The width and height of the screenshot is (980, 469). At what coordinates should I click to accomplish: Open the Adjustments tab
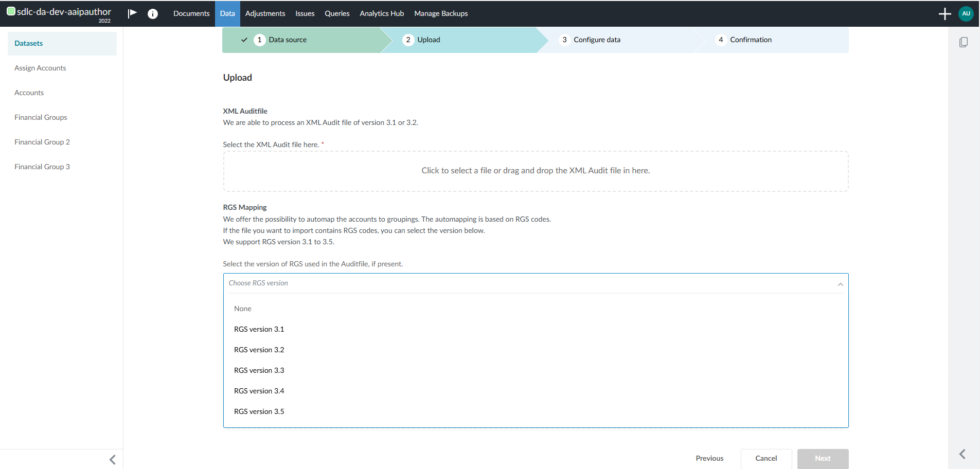(x=265, y=14)
